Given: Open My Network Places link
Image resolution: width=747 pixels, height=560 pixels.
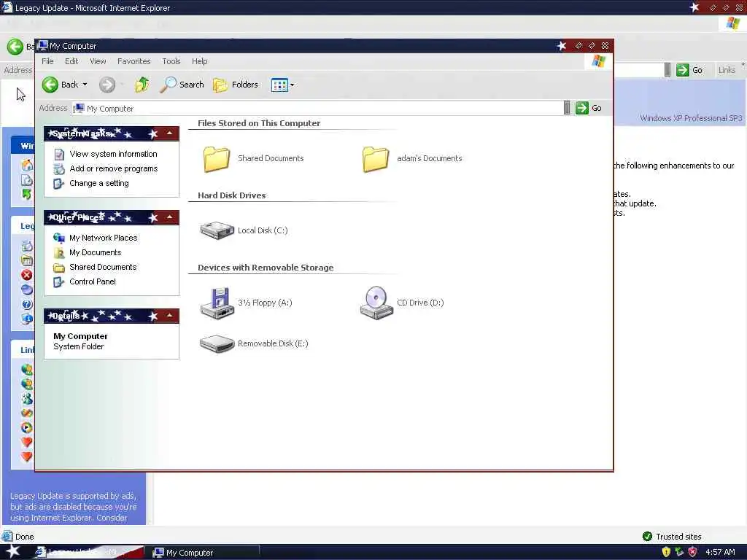Looking at the screenshot, I should coord(103,238).
